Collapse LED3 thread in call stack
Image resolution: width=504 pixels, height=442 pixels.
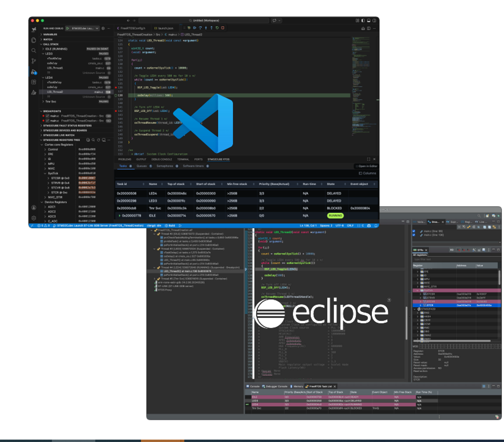point(43,54)
